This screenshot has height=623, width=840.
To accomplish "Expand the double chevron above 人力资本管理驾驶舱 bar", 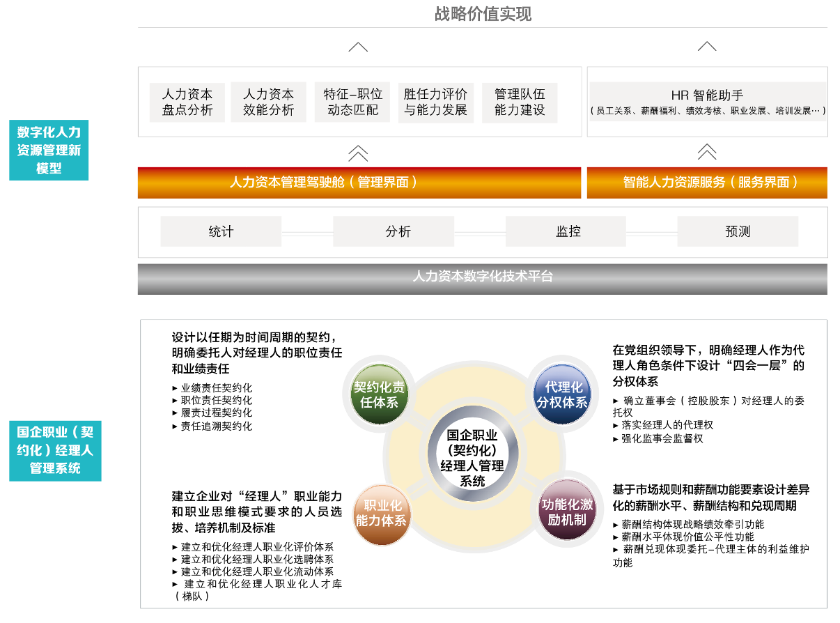I will coord(358,153).
